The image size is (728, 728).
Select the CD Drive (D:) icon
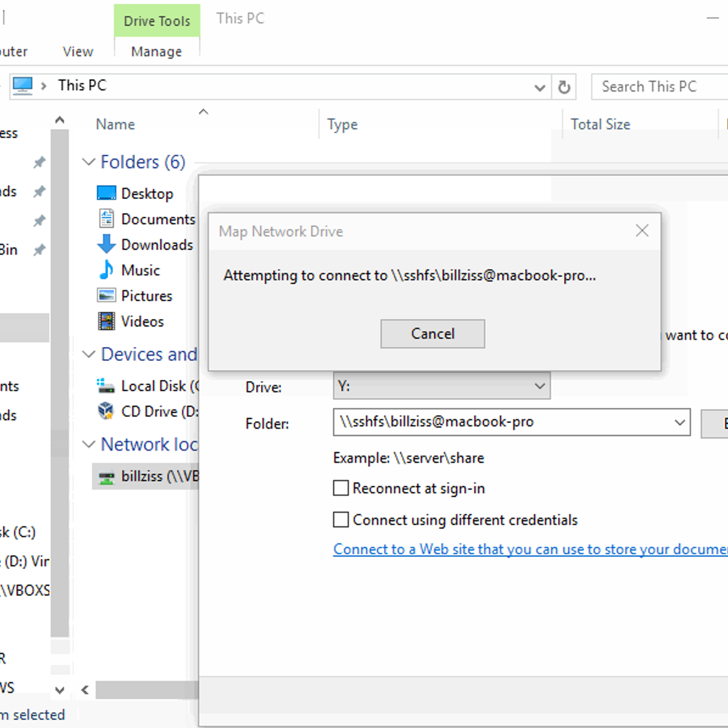coord(106,411)
